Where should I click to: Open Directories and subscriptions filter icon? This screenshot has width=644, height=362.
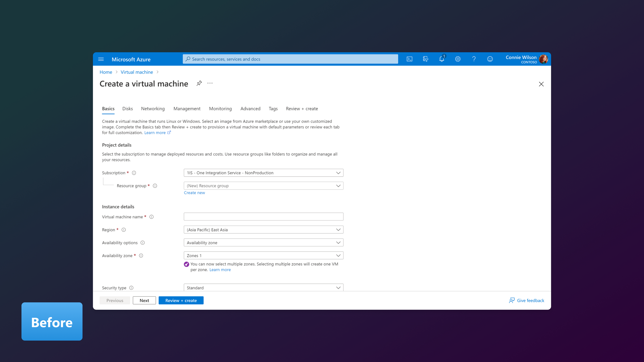(426, 59)
